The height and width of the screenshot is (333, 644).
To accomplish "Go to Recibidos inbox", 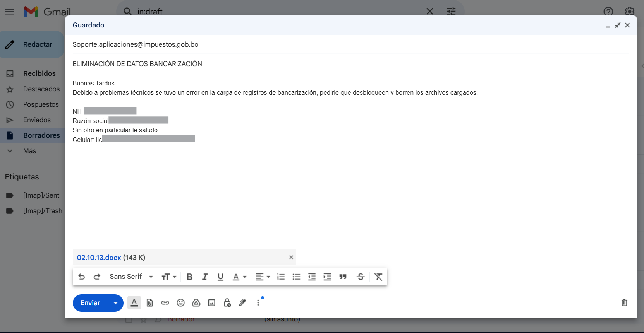I will [39, 73].
